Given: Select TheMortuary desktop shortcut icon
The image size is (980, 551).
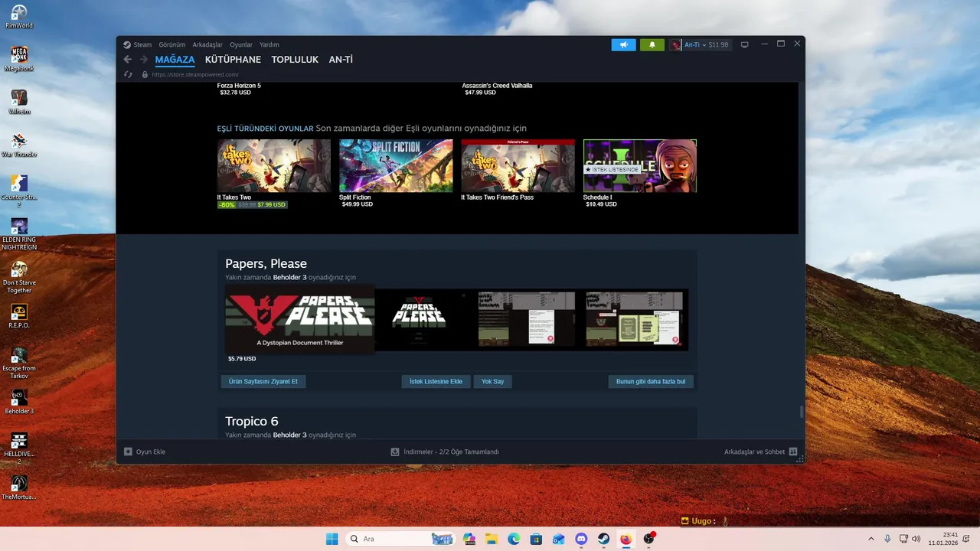Looking at the screenshot, I should 19,487.
